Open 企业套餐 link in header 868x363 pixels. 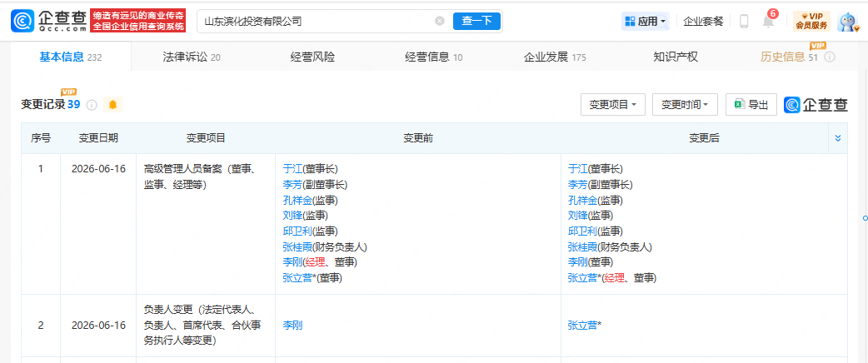703,21
